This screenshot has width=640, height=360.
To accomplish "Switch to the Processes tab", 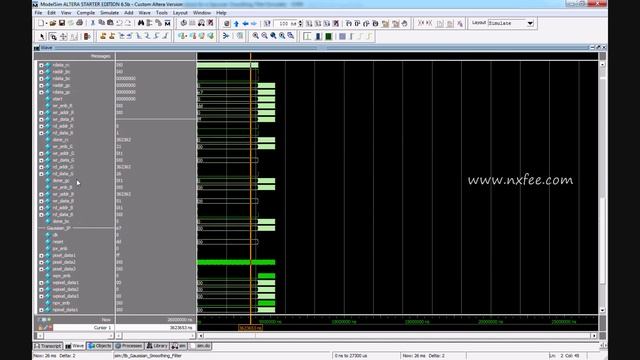I will click(x=129, y=346).
